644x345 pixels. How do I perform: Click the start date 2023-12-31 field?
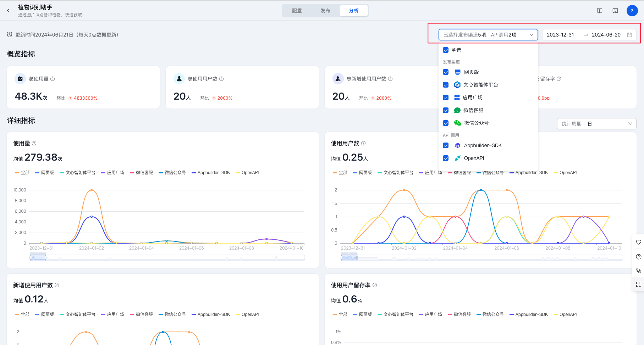(x=560, y=35)
